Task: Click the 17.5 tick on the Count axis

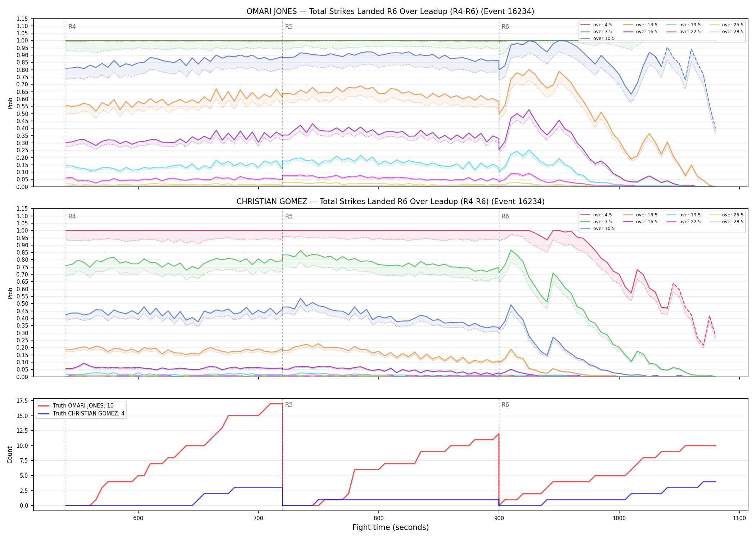Action: coord(22,401)
